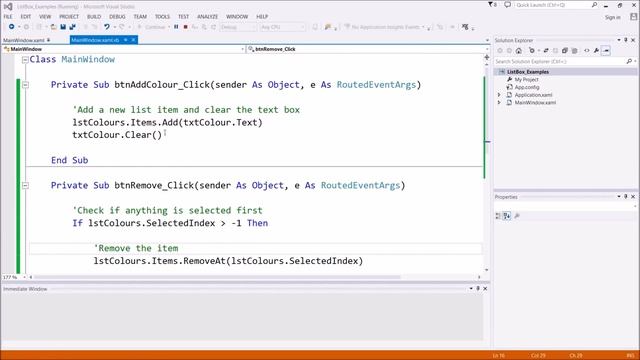The height and width of the screenshot is (360, 640).
Task: Click the Sign in link
Action: 612,17
